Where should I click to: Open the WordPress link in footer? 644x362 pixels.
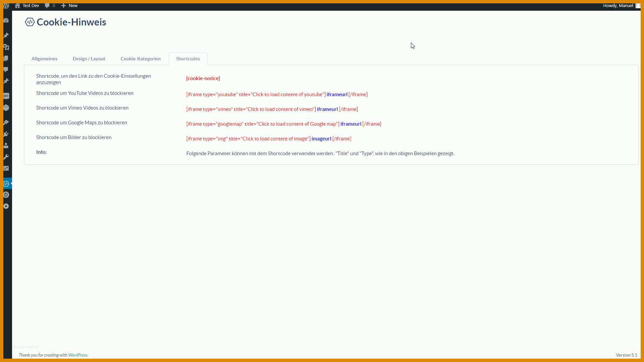[78, 355]
